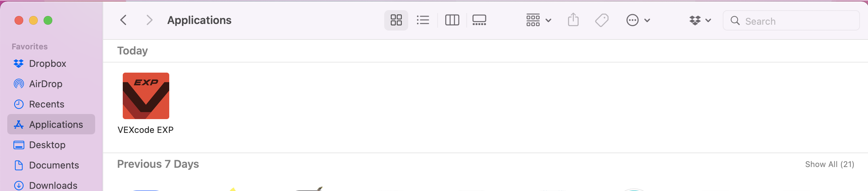Open the More actions ellipsis menu

(x=638, y=20)
